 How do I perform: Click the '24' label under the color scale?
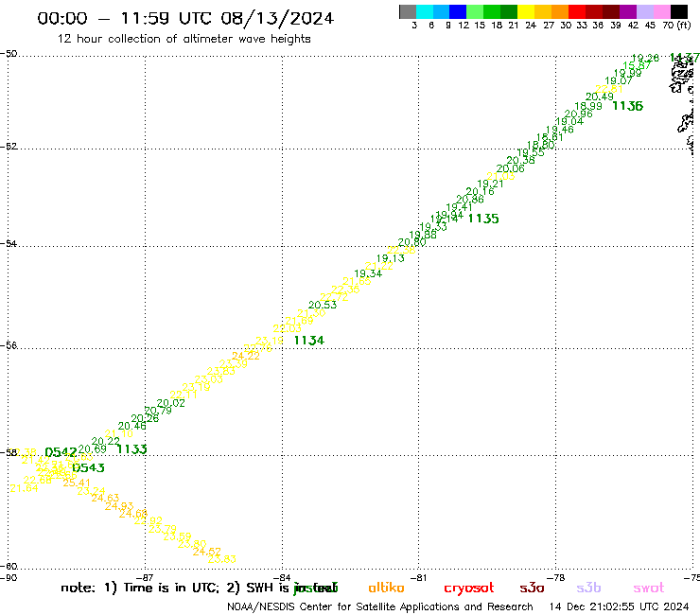coord(531,25)
